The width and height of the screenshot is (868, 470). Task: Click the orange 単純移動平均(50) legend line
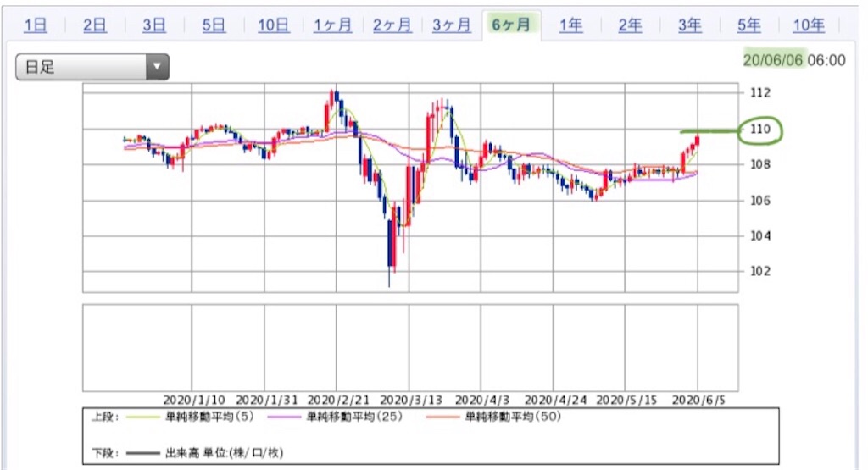coord(442,417)
